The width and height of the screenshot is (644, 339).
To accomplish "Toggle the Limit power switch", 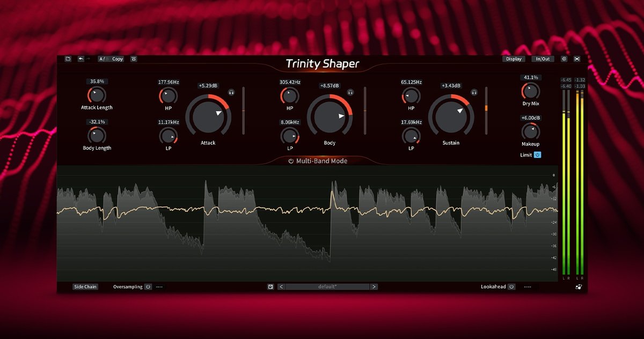I will 538,155.
